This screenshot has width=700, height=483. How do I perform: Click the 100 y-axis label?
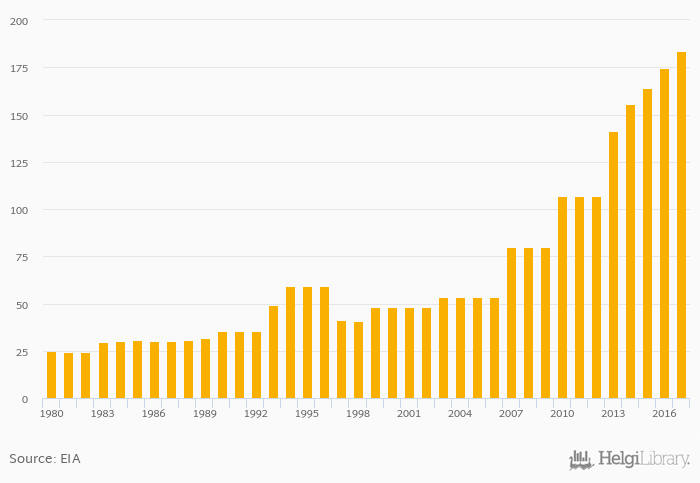[20, 210]
